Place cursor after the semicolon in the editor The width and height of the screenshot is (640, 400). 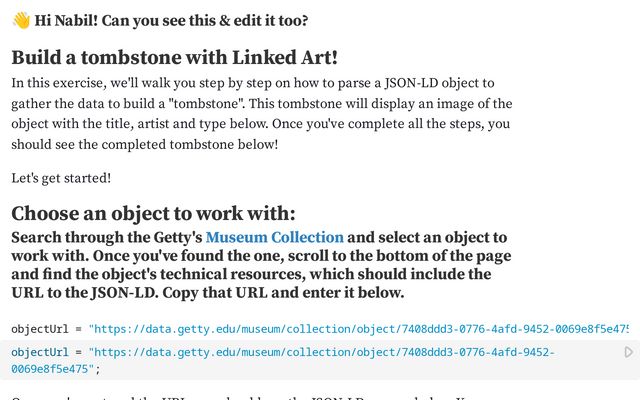pos(100,369)
